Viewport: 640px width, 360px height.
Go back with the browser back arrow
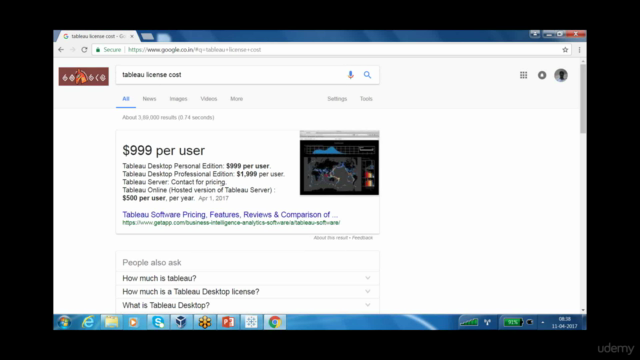(61, 50)
